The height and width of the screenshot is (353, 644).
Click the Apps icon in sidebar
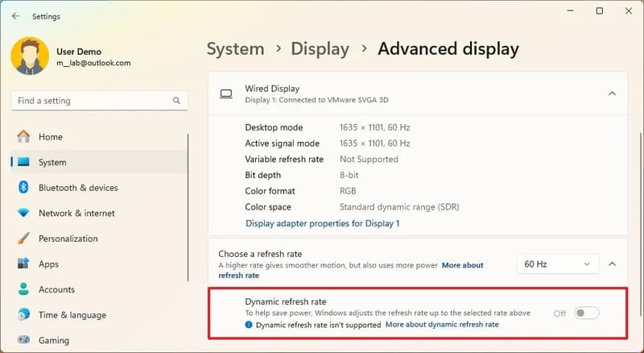[23, 264]
